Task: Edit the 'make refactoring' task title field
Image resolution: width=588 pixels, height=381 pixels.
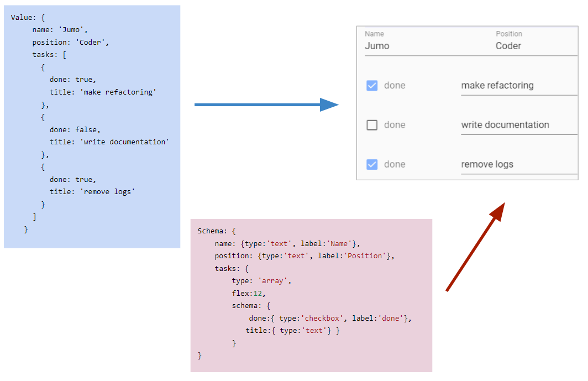Action: [x=519, y=86]
